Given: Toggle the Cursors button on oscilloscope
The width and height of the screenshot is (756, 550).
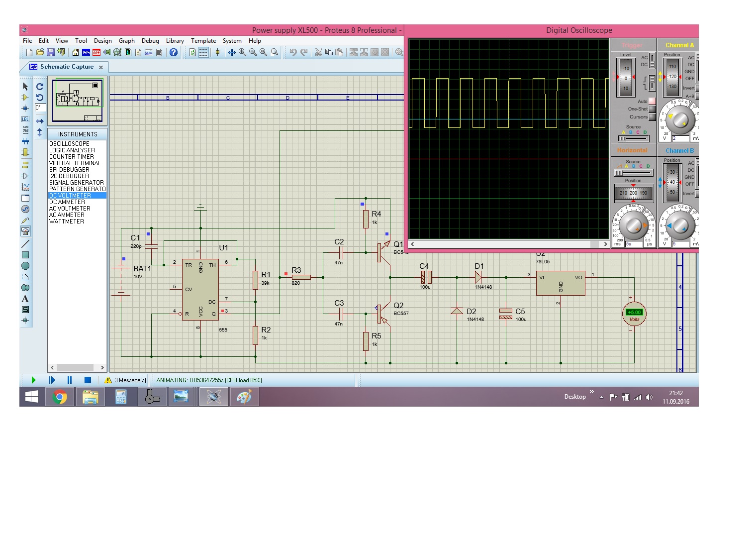Looking at the screenshot, I should (x=652, y=117).
